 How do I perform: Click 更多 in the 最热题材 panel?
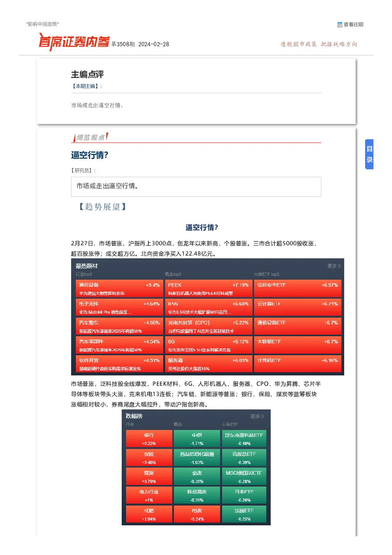pyautogui.click(x=334, y=266)
